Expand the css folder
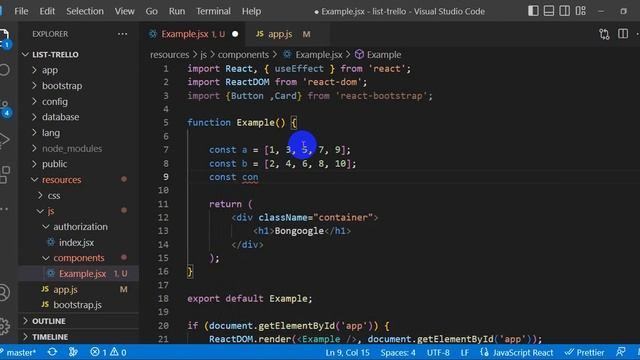Viewport: 640px width, 360px height. click(54, 196)
